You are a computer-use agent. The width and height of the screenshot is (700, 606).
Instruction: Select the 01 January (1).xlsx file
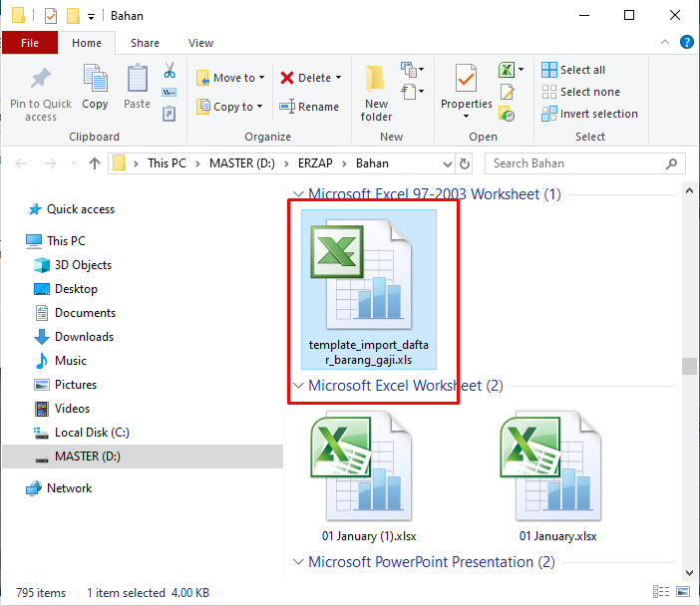pos(369,476)
